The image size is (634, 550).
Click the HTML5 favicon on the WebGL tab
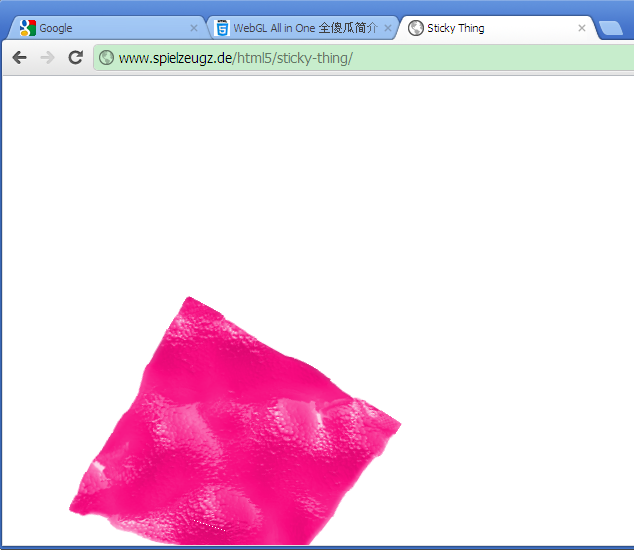pos(222,28)
